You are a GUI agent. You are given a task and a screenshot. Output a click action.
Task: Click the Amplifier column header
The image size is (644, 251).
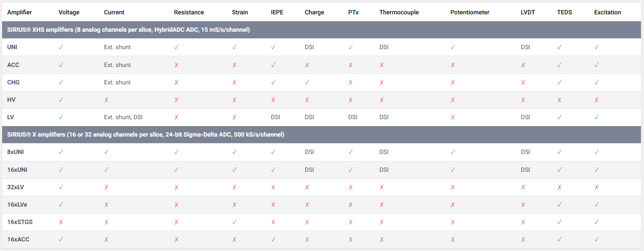20,12
